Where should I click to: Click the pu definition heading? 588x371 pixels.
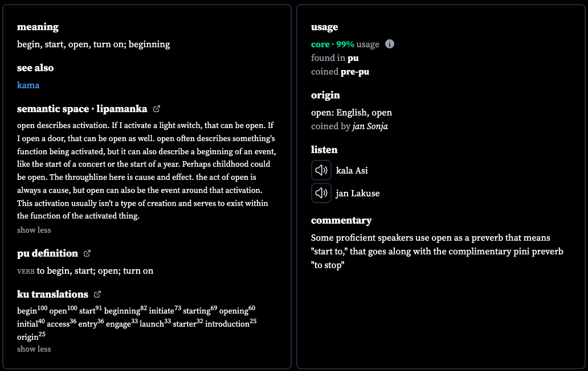[x=47, y=253]
